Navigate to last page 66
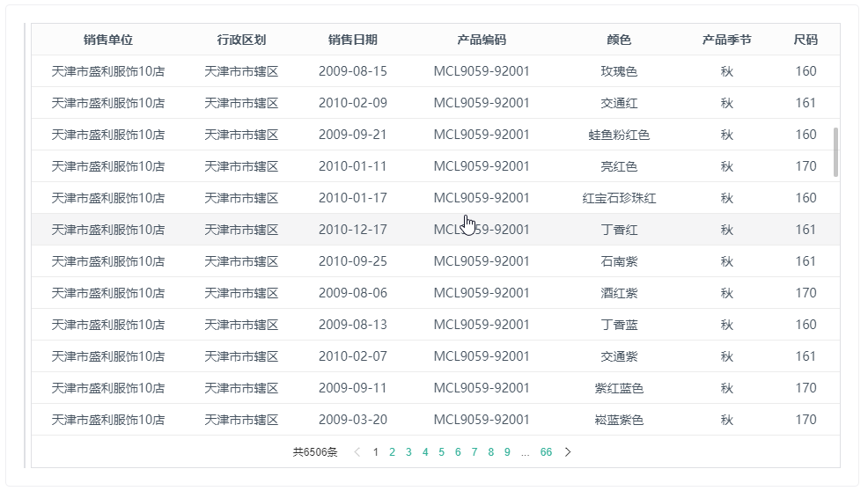Viewport: 868px width, 491px height. click(546, 452)
